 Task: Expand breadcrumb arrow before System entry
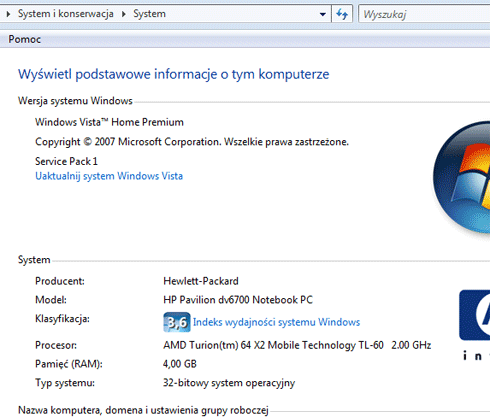(x=124, y=14)
